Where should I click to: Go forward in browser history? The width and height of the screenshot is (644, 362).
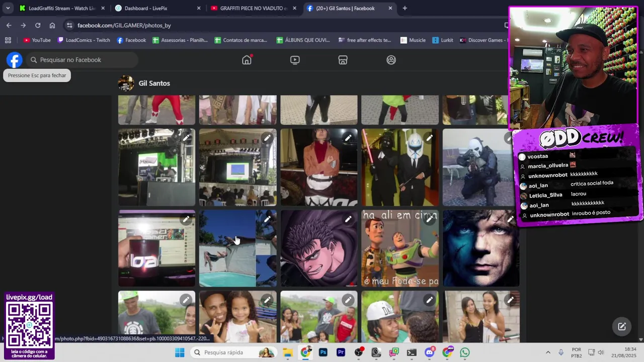[23, 25]
